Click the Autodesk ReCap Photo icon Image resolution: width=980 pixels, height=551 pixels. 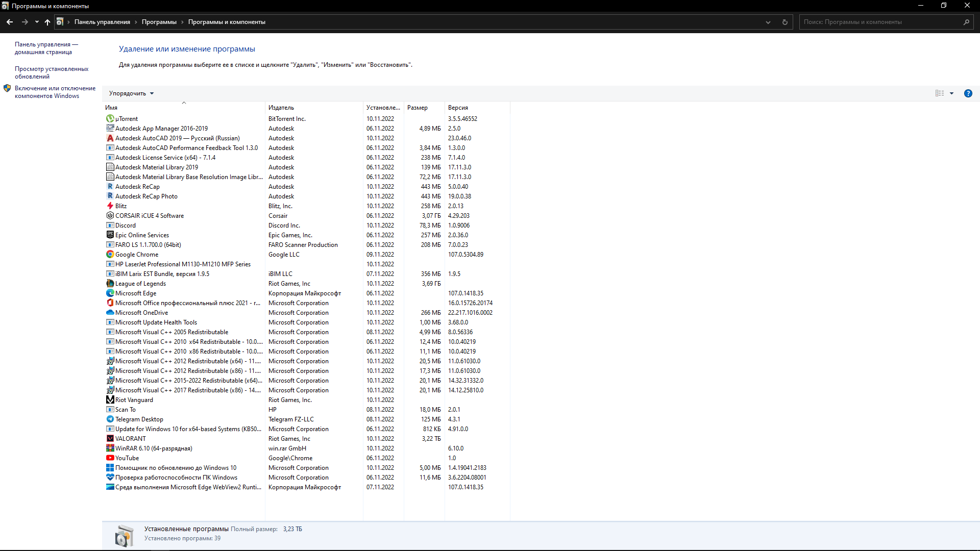(x=110, y=196)
